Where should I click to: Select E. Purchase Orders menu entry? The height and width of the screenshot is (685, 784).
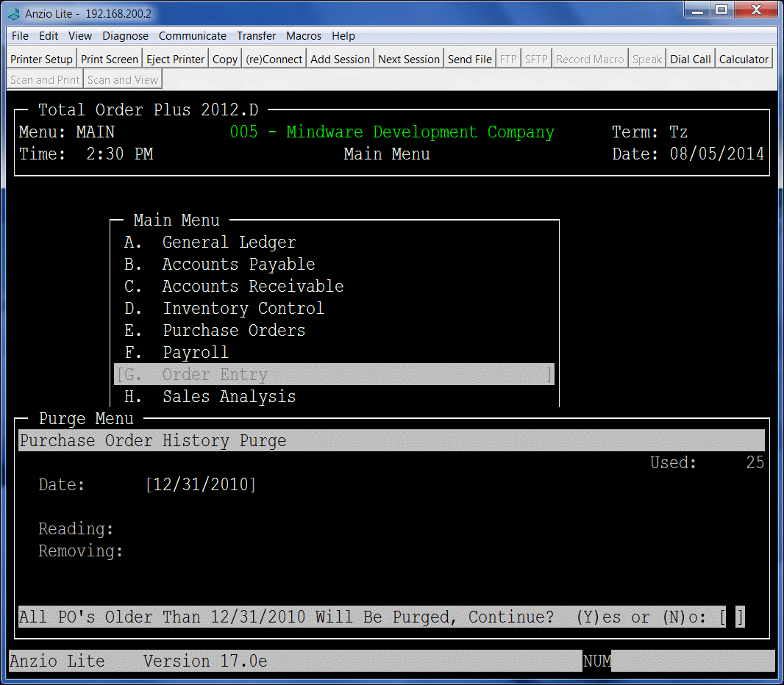(215, 330)
